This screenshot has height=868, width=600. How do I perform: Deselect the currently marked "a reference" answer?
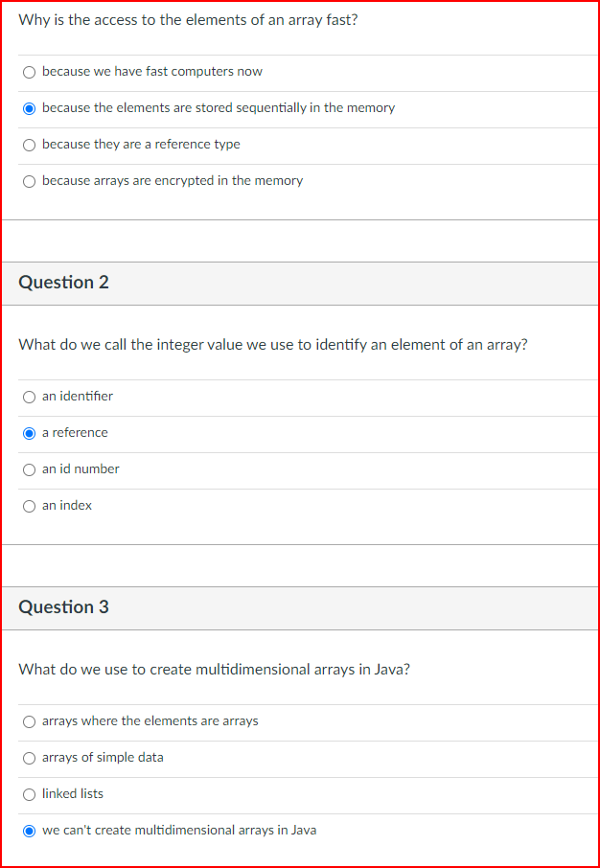pos(29,433)
